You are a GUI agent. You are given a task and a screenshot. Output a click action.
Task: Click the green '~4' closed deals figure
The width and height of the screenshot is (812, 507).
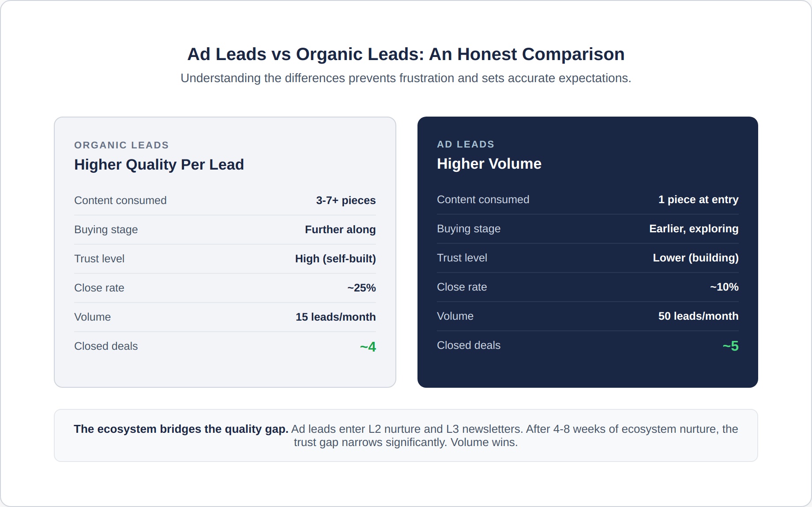[x=368, y=347]
